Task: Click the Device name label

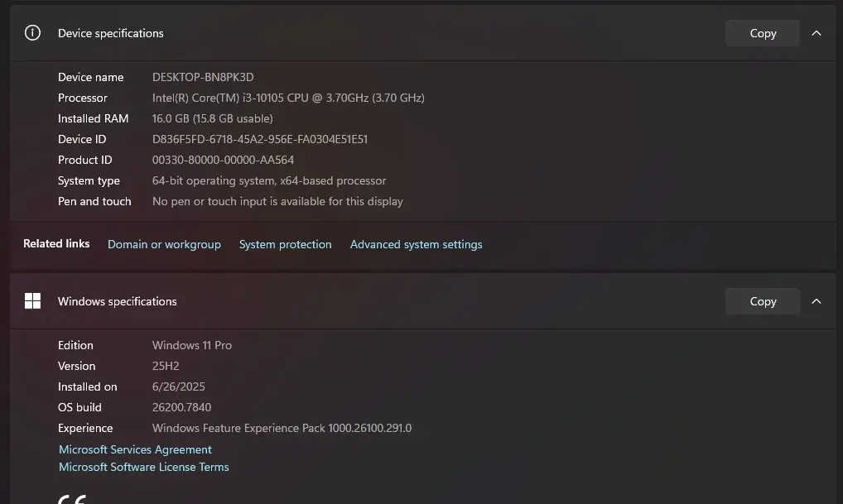Action: 91,77
